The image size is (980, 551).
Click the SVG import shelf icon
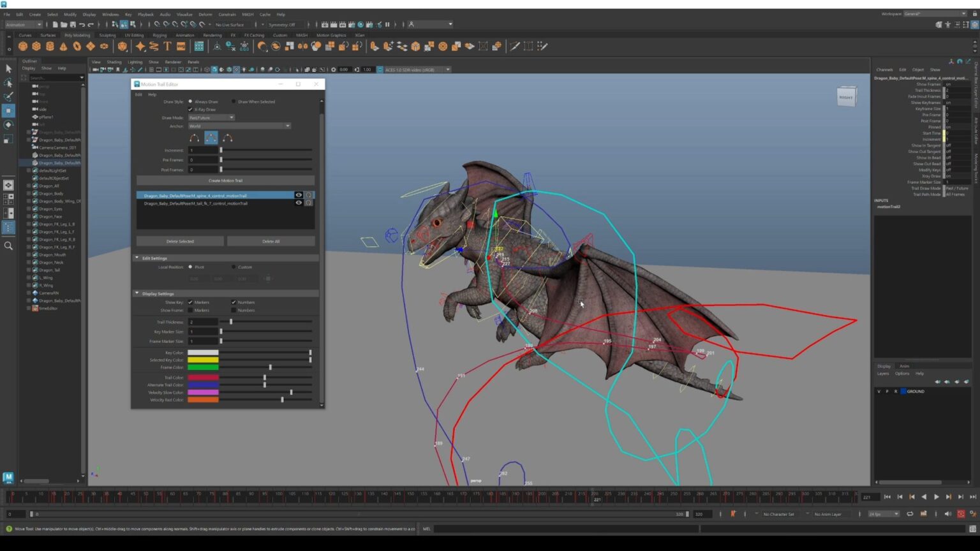tap(181, 47)
